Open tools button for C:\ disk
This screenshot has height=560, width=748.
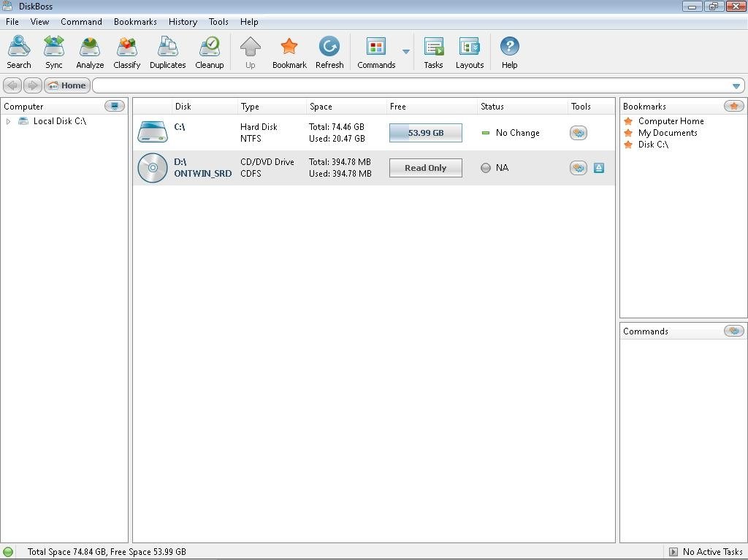[x=579, y=133]
